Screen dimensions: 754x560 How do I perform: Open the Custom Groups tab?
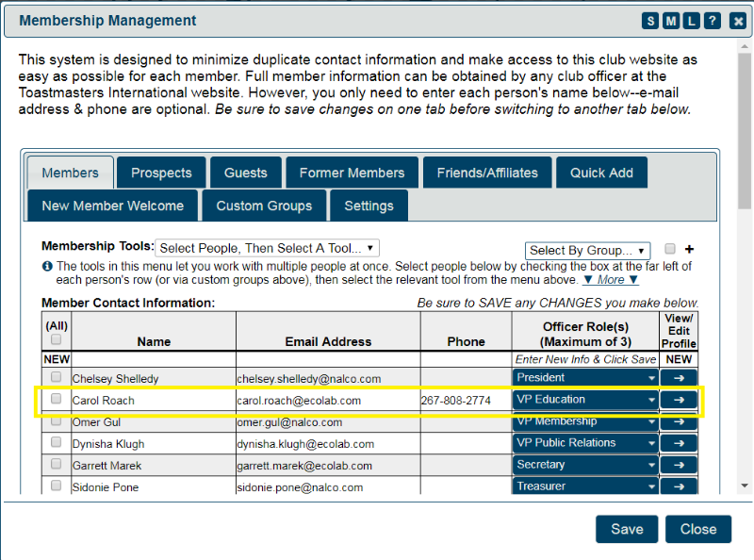click(x=264, y=206)
